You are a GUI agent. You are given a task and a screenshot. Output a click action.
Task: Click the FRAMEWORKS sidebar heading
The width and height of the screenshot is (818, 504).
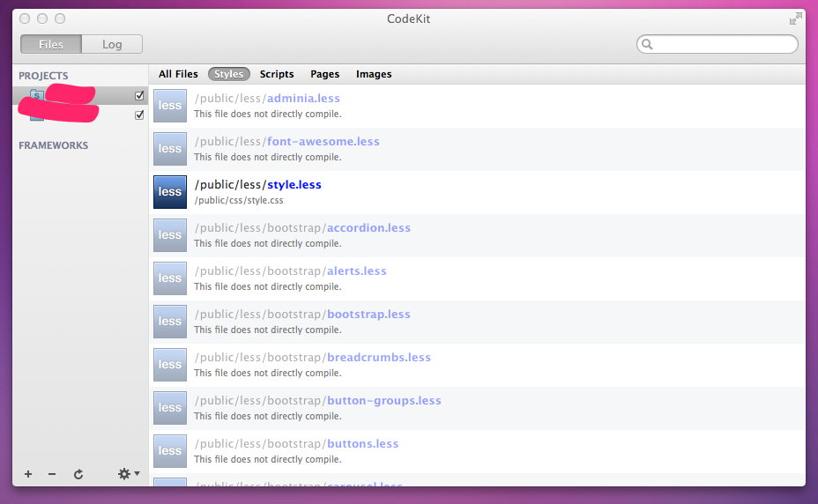point(53,145)
